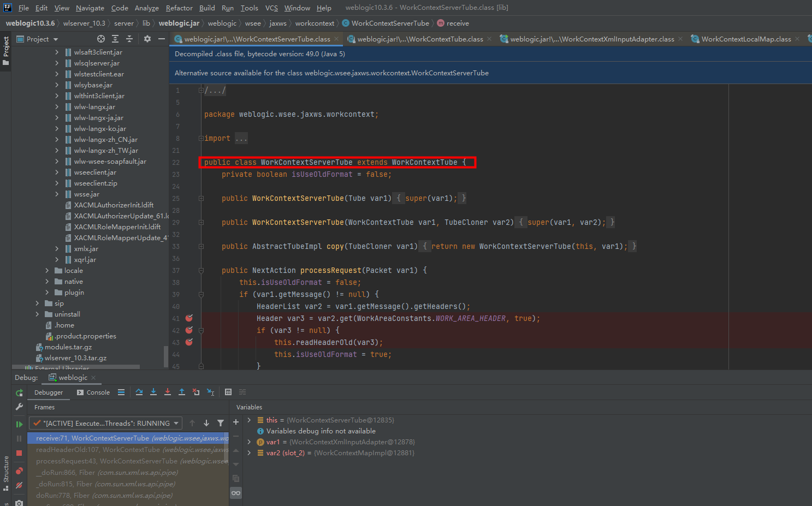Expand folded header comment on line 1
This screenshot has height=506, width=812.
201,90
